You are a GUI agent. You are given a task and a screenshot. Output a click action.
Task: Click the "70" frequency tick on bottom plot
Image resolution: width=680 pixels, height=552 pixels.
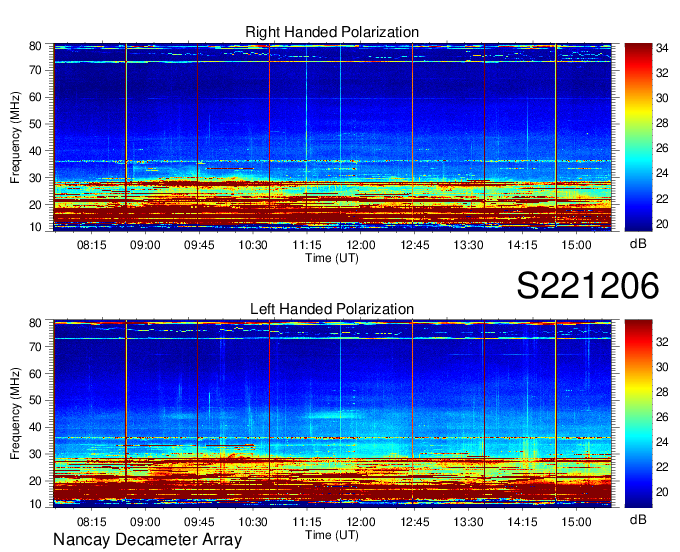(x=35, y=347)
